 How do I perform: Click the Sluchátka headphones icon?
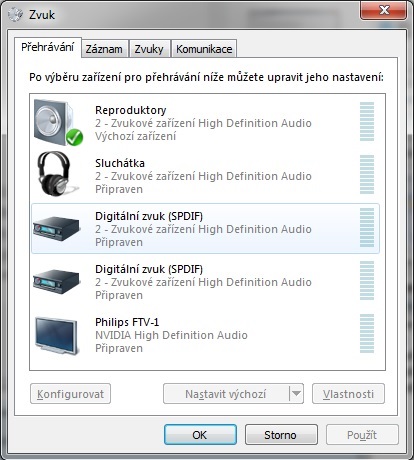point(57,174)
